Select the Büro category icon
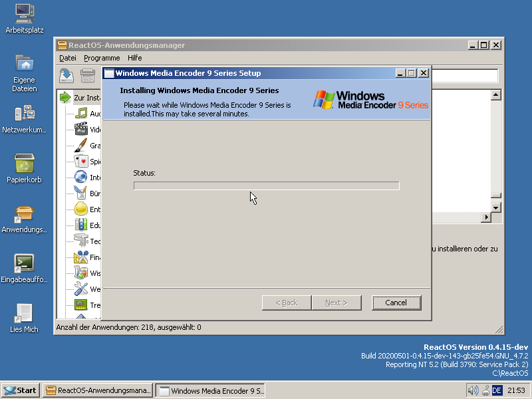Image resolution: width=532 pixels, height=399 pixels. (x=81, y=193)
